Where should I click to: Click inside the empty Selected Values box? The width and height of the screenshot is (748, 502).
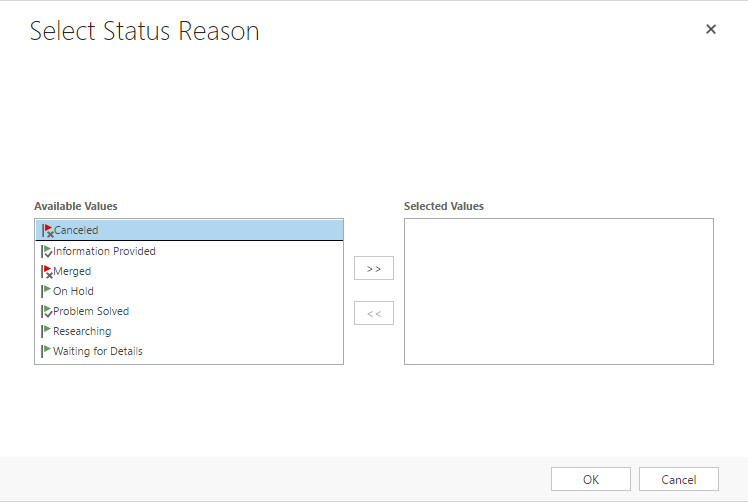pos(559,292)
